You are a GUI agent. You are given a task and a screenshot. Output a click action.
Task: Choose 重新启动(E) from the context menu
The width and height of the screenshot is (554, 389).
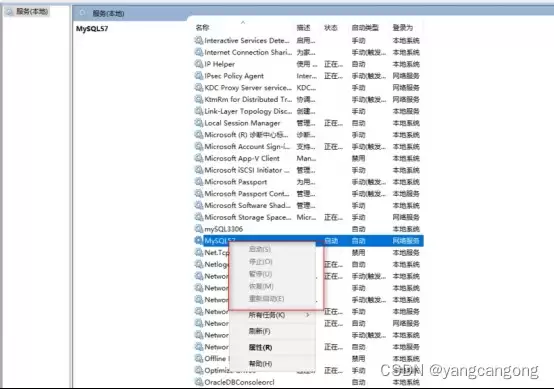click(266, 299)
